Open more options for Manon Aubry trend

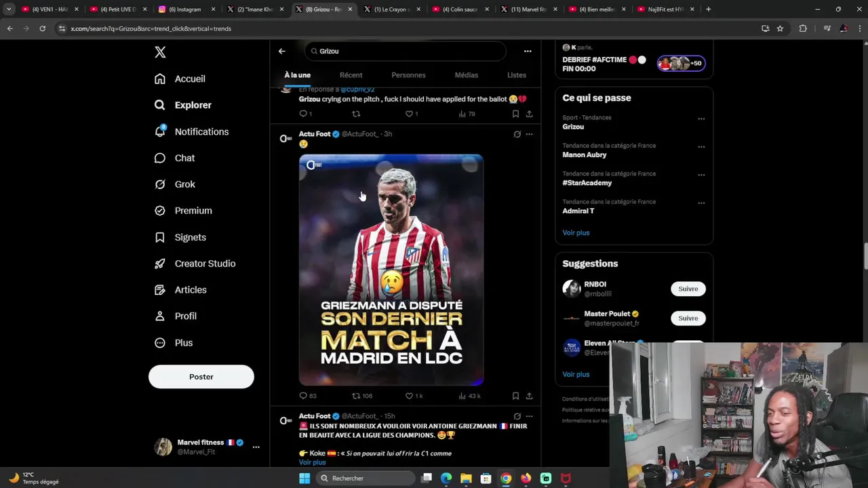[x=701, y=146]
